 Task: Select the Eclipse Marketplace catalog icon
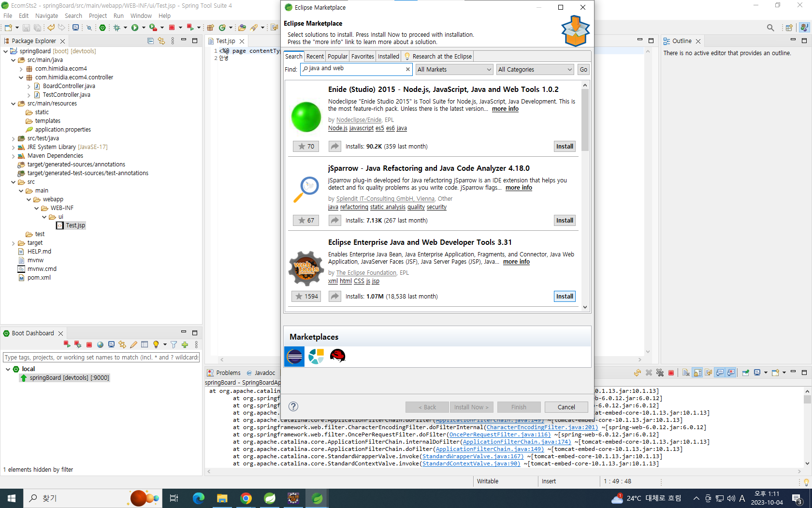click(x=294, y=357)
